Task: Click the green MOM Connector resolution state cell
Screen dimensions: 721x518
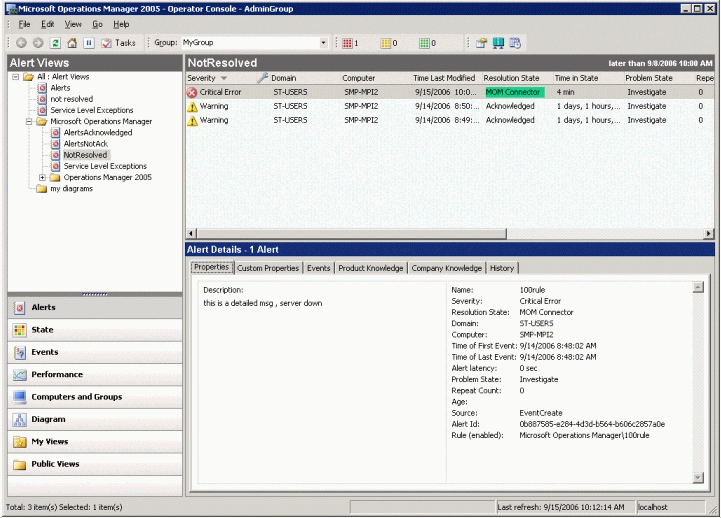Action: coord(515,92)
